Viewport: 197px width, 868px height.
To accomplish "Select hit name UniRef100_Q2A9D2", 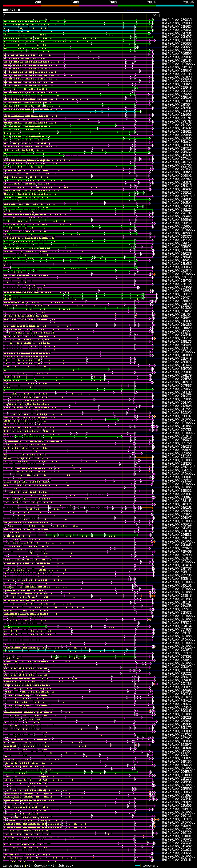I will tap(177, 145).
